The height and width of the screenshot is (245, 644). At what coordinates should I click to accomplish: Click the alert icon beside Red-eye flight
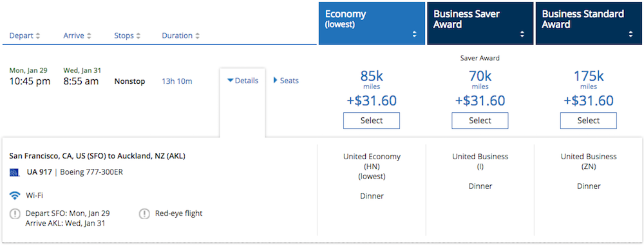coord(144,214)
